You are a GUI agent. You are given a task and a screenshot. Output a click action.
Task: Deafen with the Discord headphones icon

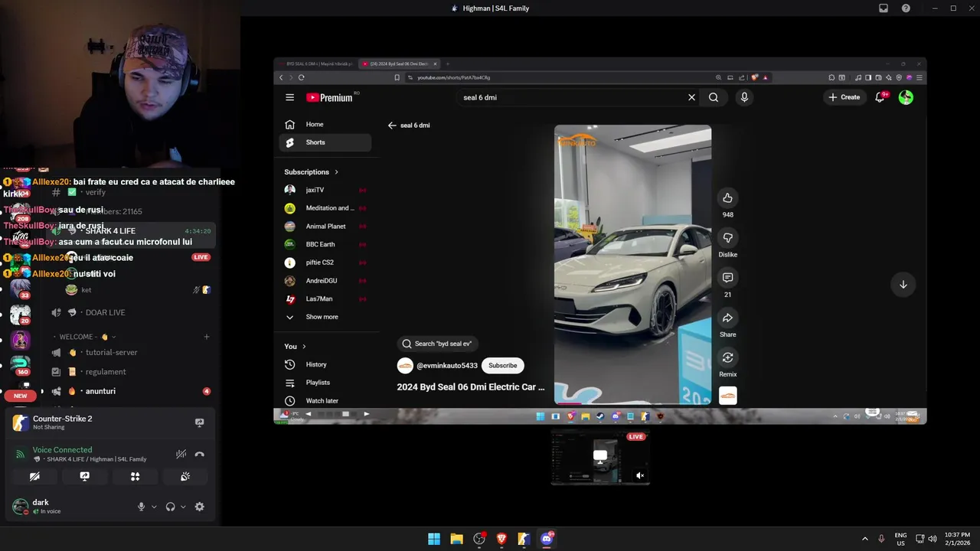(170, 507)
